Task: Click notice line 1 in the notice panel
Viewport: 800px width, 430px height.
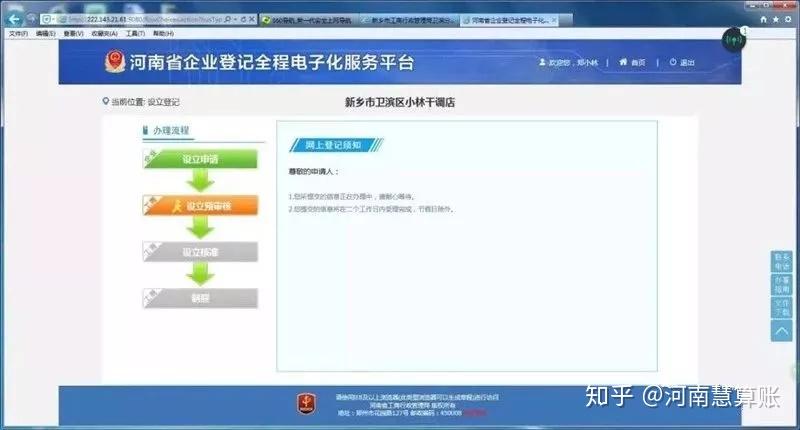Action: 352,196
